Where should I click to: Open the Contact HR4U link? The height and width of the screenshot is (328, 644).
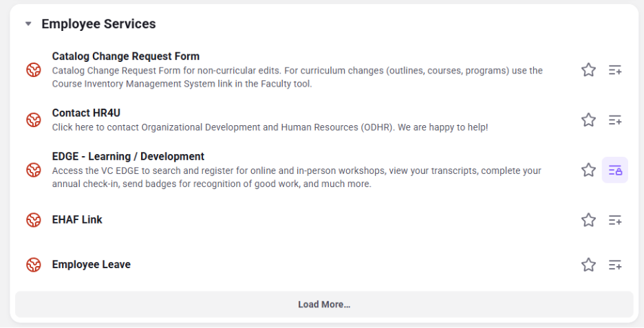coord(86,113)
